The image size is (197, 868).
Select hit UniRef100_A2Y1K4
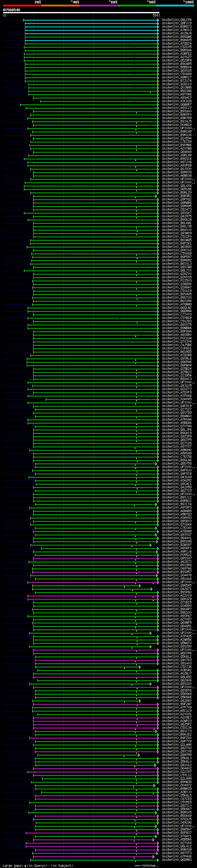coord(176,843)
